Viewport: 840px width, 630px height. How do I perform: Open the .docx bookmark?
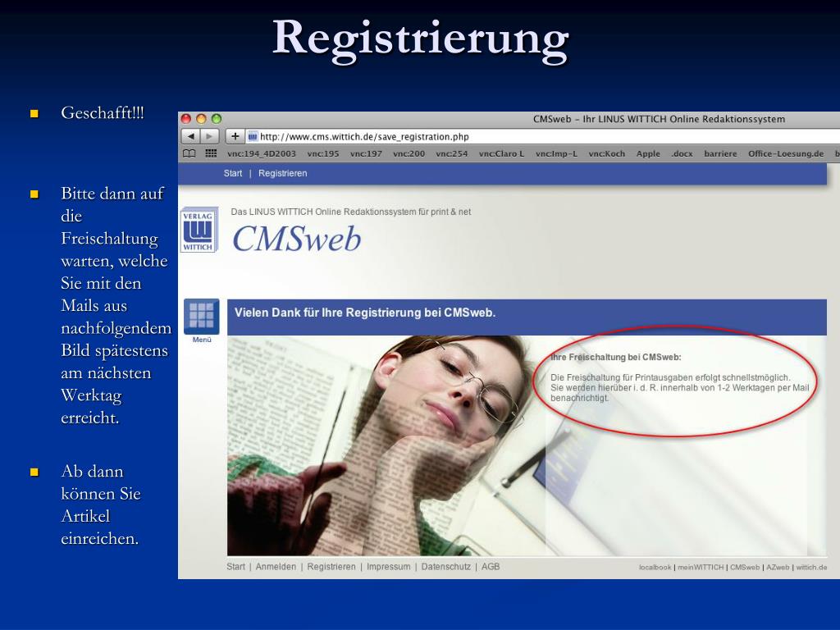pos(682,153)
